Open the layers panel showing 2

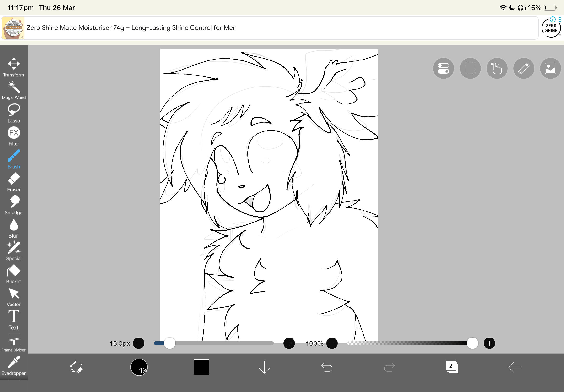(452, 367)
